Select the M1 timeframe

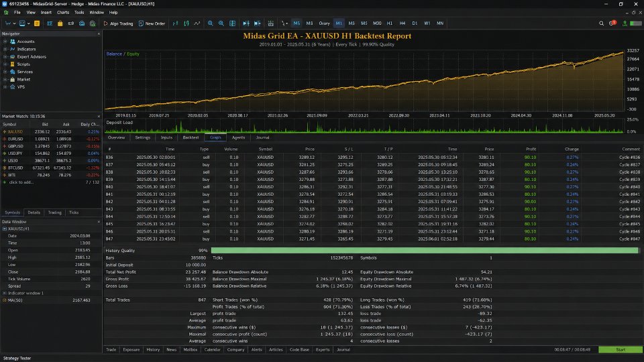pyautogui.click(x=339, y=23)
